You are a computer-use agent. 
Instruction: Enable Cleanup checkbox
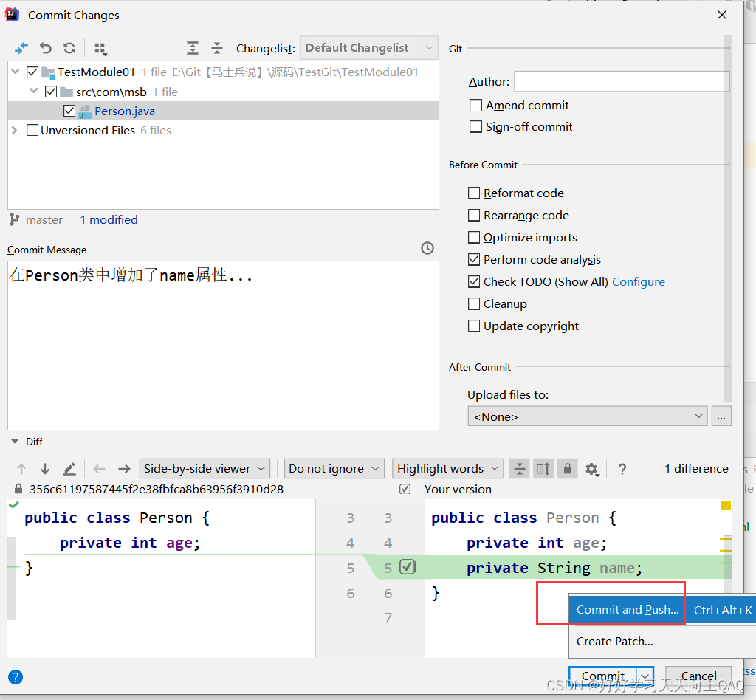click(474, 303)
